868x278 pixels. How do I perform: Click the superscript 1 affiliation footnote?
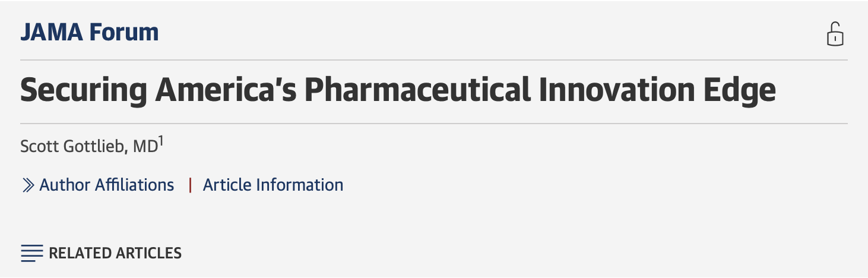tap(161, 141)
